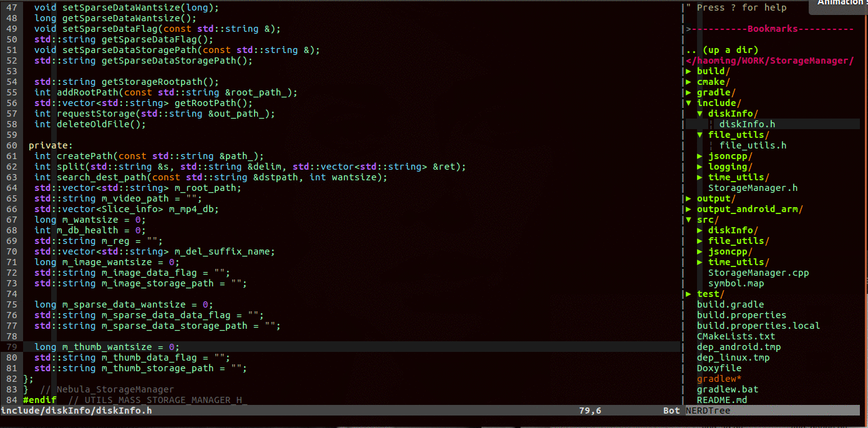
Task: Open diskInfo.h in the NERDTree
Action: 747,124
